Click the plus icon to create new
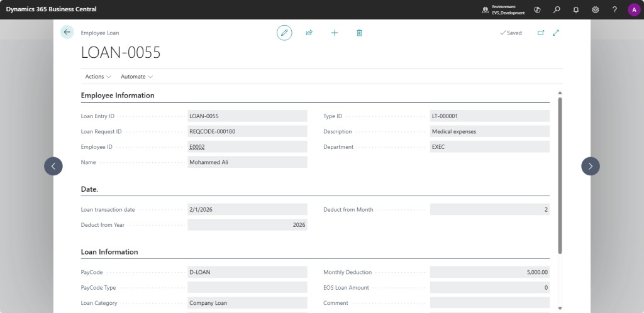This screenshot has width=644, height=313. [335, 33]
